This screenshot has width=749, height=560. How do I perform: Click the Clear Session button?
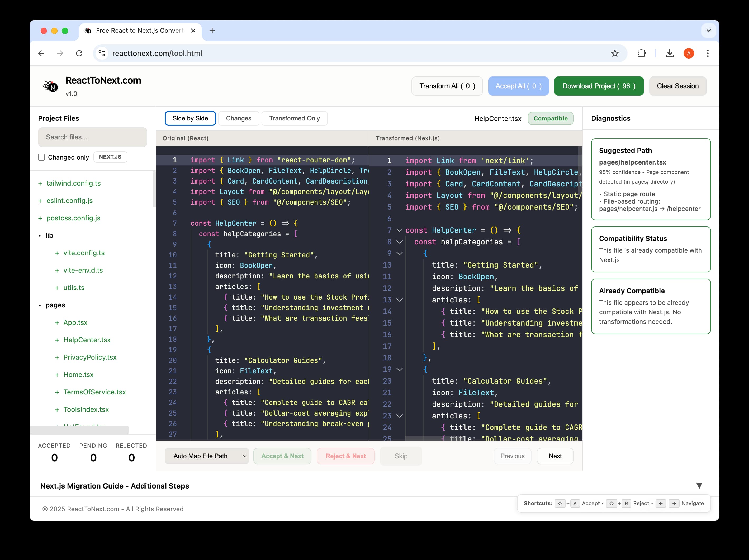click(x=677, y=86)
